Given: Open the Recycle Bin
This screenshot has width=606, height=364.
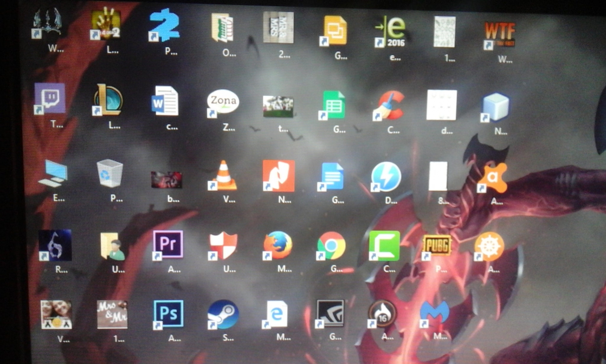Looking at the screenshot, I should [110, 174].
